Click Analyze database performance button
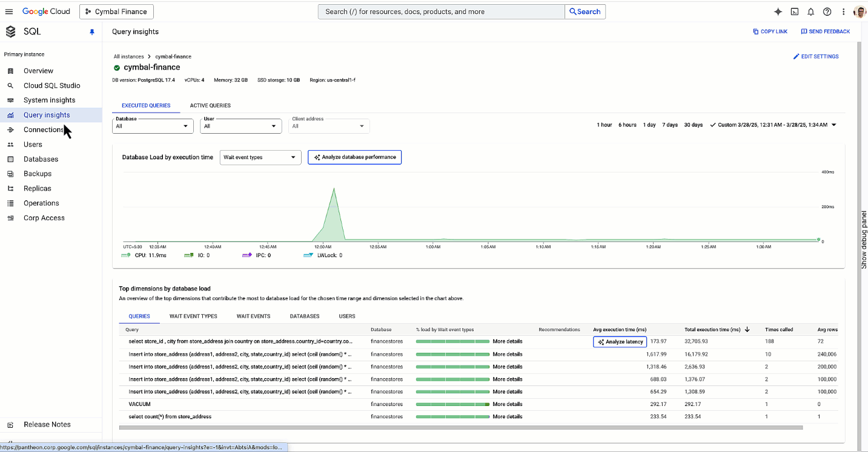The width and height of the screenshot is (868, 452). [x=354, y=157]
